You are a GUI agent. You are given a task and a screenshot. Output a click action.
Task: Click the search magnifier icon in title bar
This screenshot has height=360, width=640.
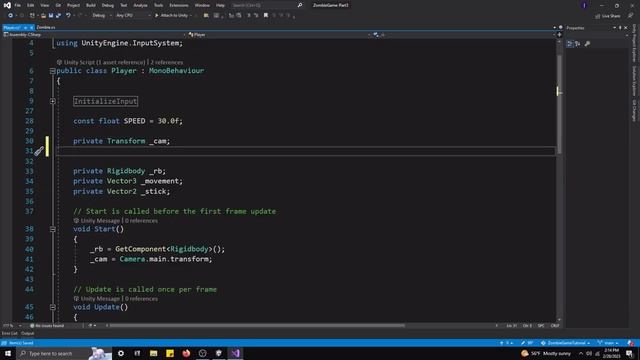pos(300,5)
